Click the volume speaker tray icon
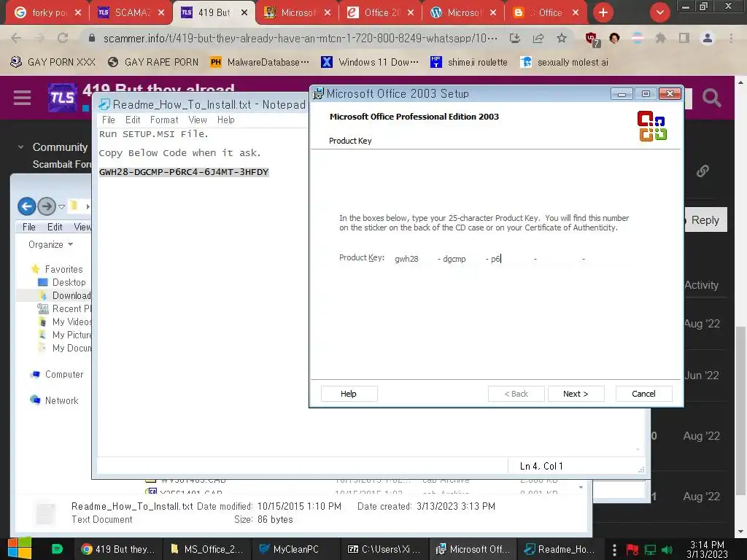 (x=667, y=550)
